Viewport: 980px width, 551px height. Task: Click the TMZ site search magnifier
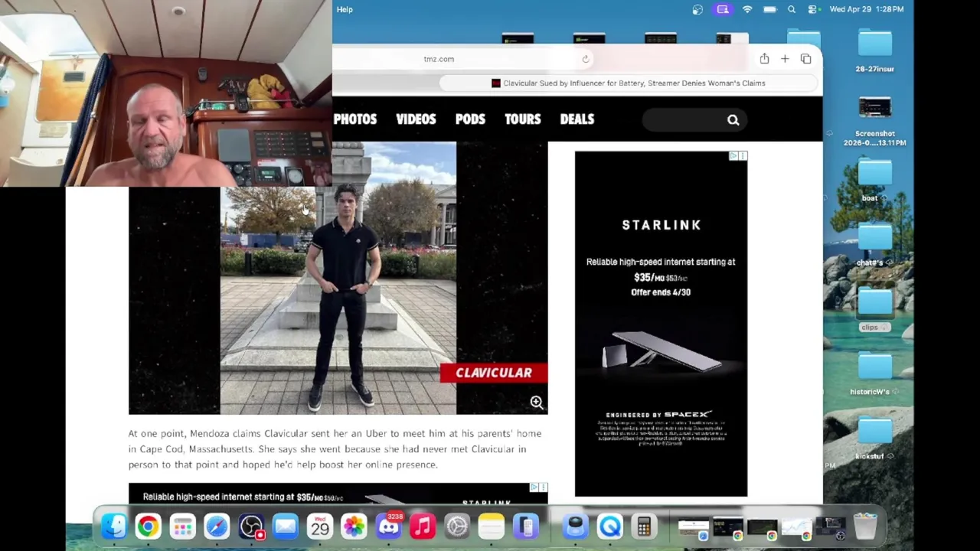pyautogui.click(x=733, y=119)
